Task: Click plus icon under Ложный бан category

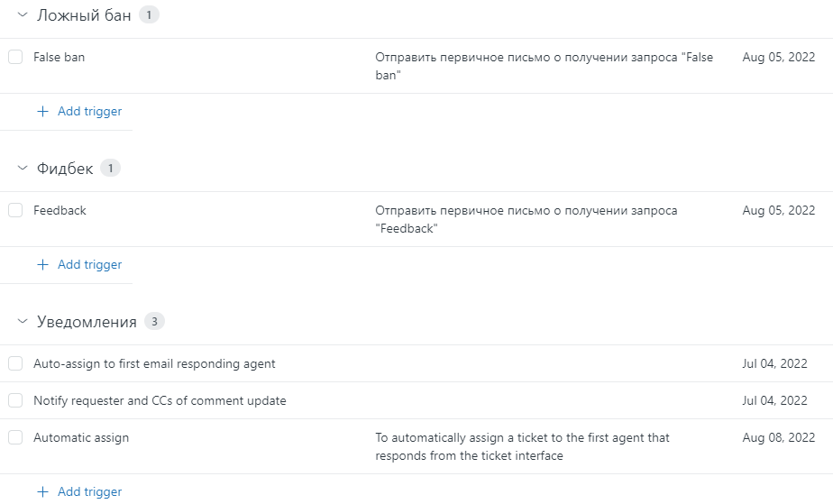Action: [42, 112]
